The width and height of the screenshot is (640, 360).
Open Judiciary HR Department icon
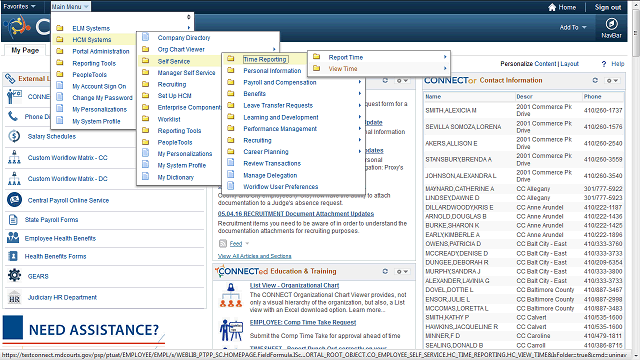pyautogui.click(x=14, y=298)
